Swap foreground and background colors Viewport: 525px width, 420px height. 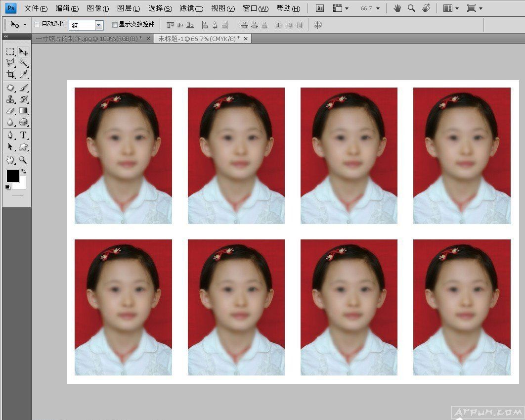(x=24, y=171)
